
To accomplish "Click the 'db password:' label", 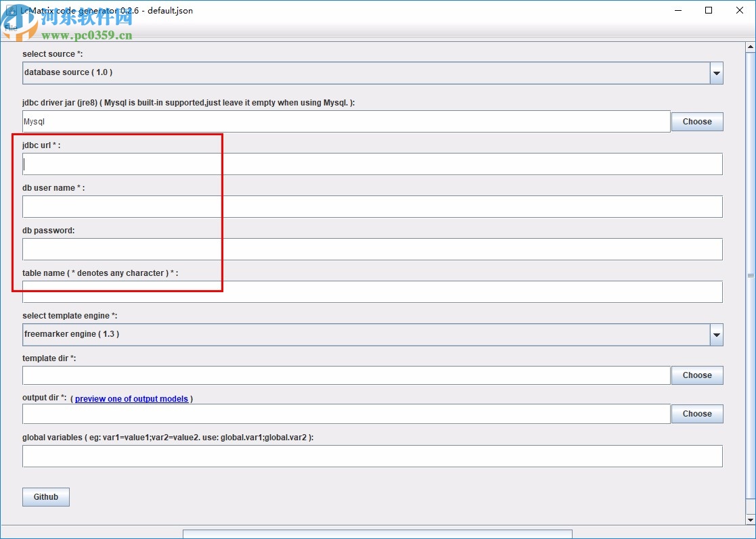I will (x=48, y=230).
